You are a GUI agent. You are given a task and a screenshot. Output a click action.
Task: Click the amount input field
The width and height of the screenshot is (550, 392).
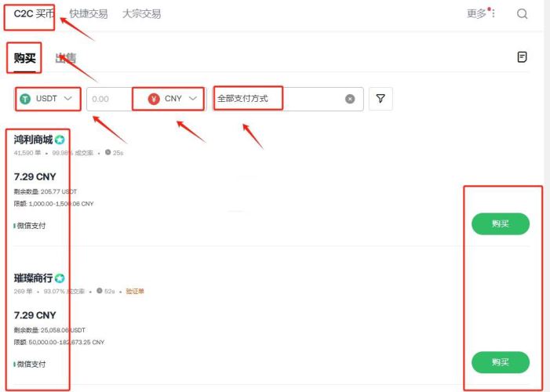[107, 99]
